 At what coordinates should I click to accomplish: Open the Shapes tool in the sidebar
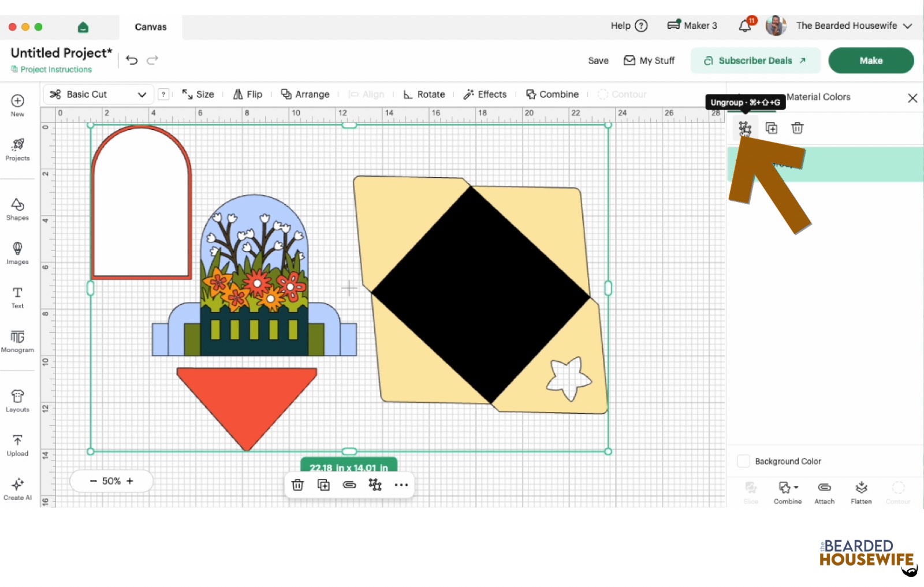(x=17, y=209)
